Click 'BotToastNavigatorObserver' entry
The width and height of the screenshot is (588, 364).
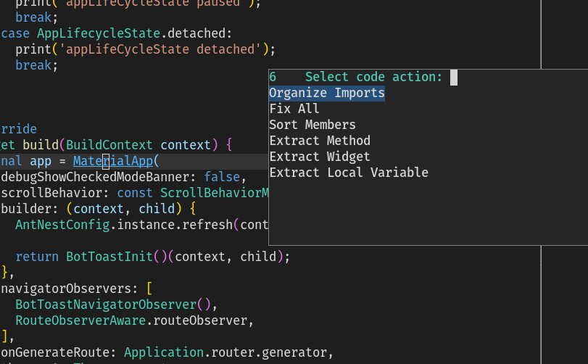pyautogui.click(x=106, y=305)
